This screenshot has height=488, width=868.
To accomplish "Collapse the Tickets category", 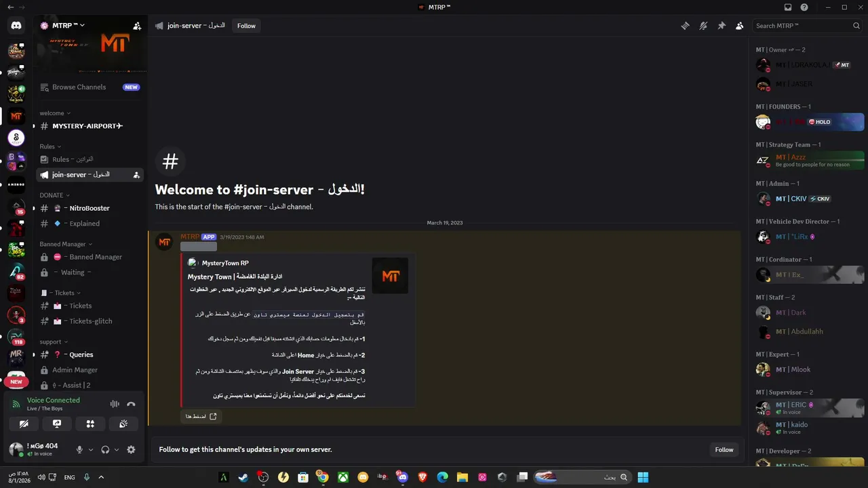I will tap(60, 293).
